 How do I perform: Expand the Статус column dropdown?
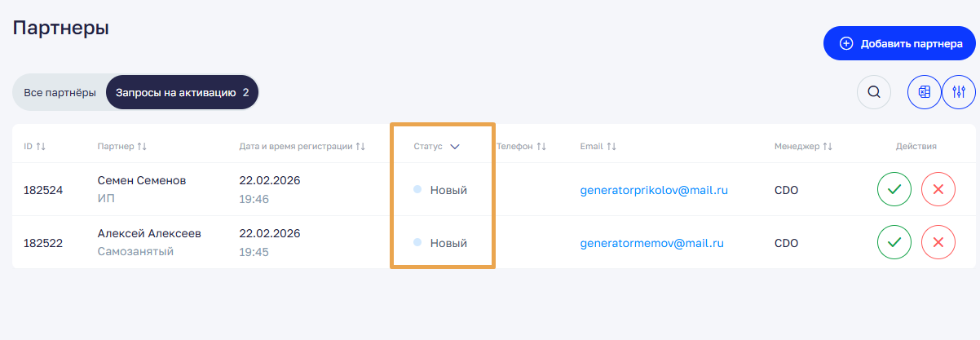click(455, 147)
